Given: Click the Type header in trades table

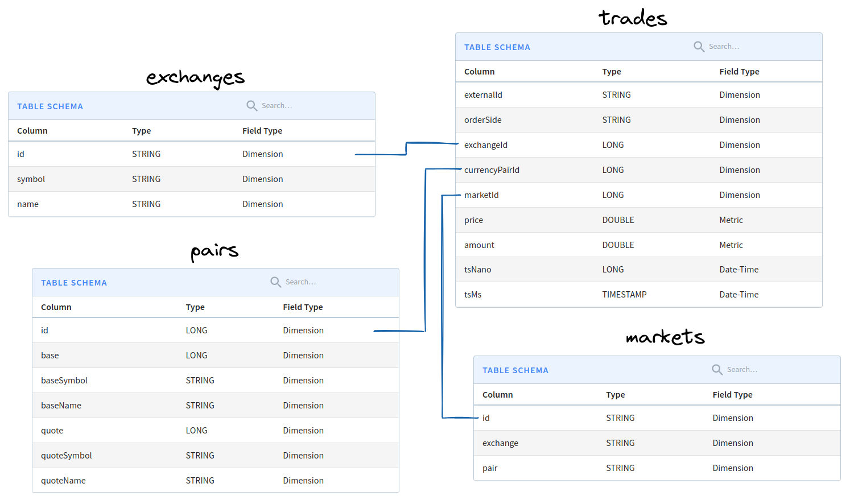Looking at the screenshot, I should point(612,72).
